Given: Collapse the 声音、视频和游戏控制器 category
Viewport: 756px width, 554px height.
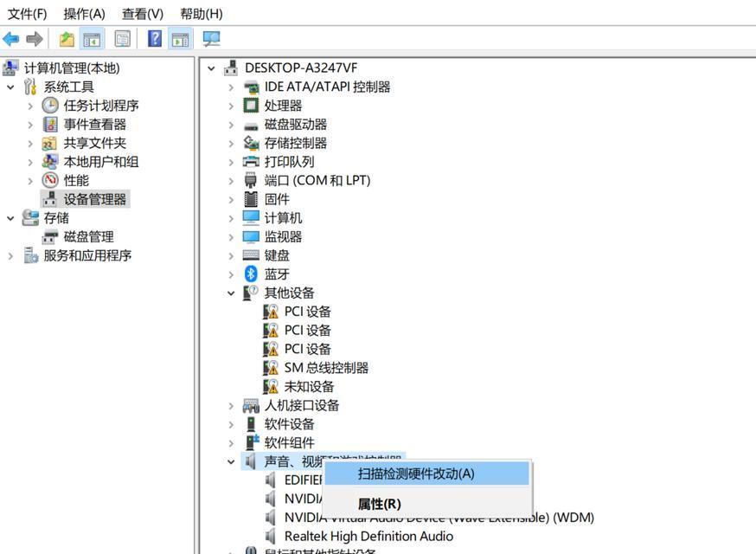Looking at the screenshot, I should click(x=231, y=462).
